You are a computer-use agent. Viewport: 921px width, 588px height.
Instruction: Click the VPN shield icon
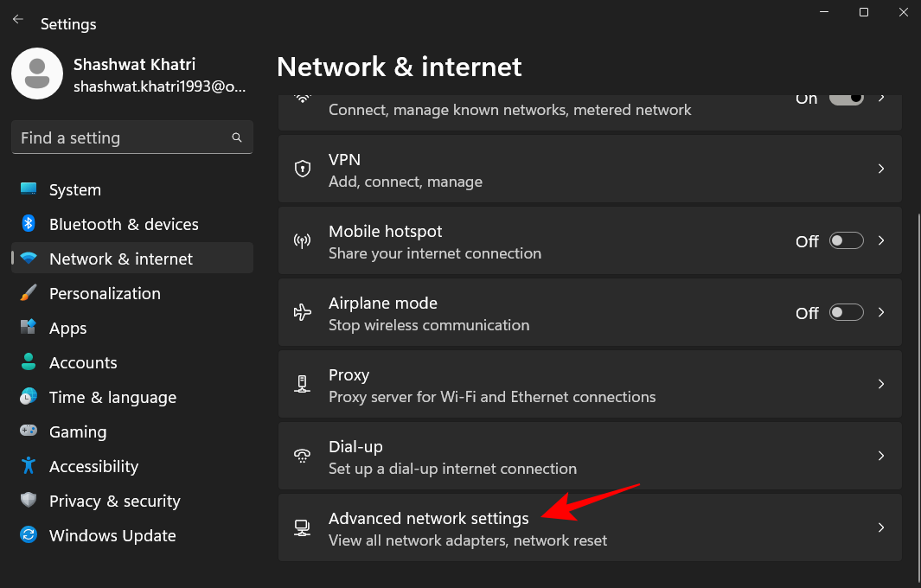click(303, 169)
